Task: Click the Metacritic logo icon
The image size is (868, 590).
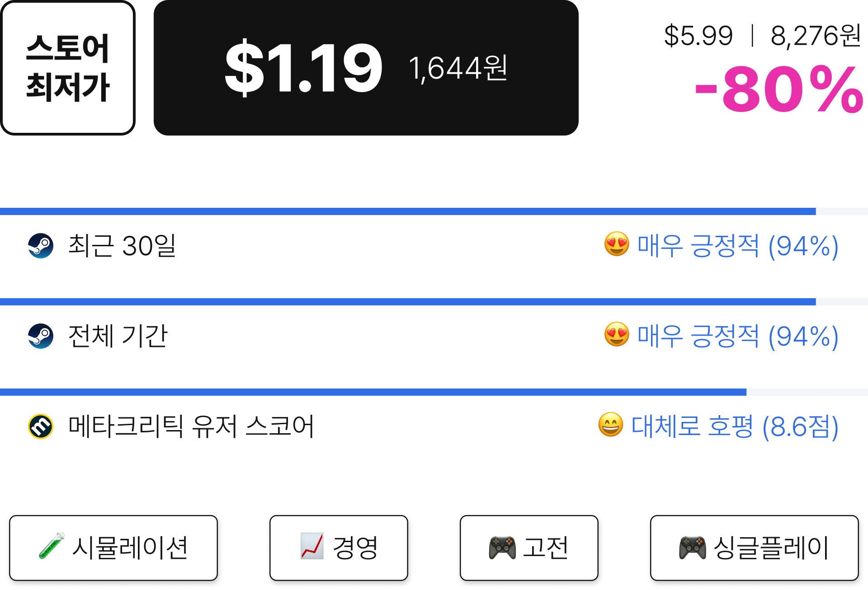Action: click(41, 426)
